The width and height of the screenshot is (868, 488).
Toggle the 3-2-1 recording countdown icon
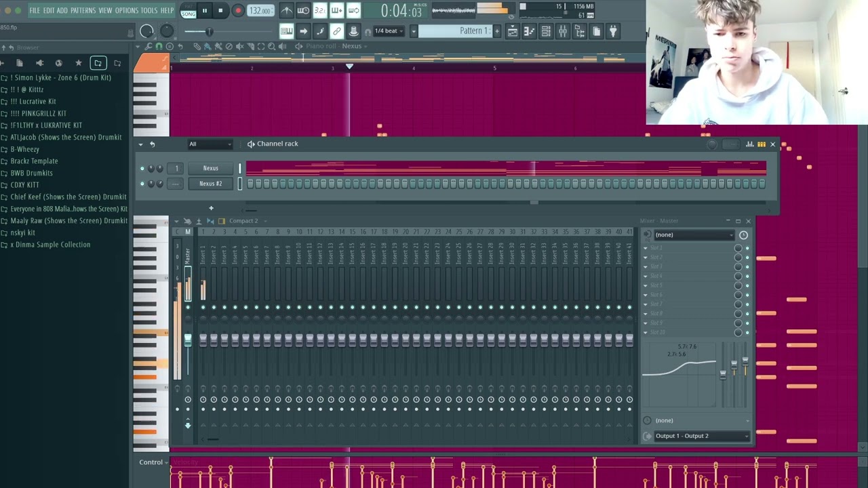[320, 10]
